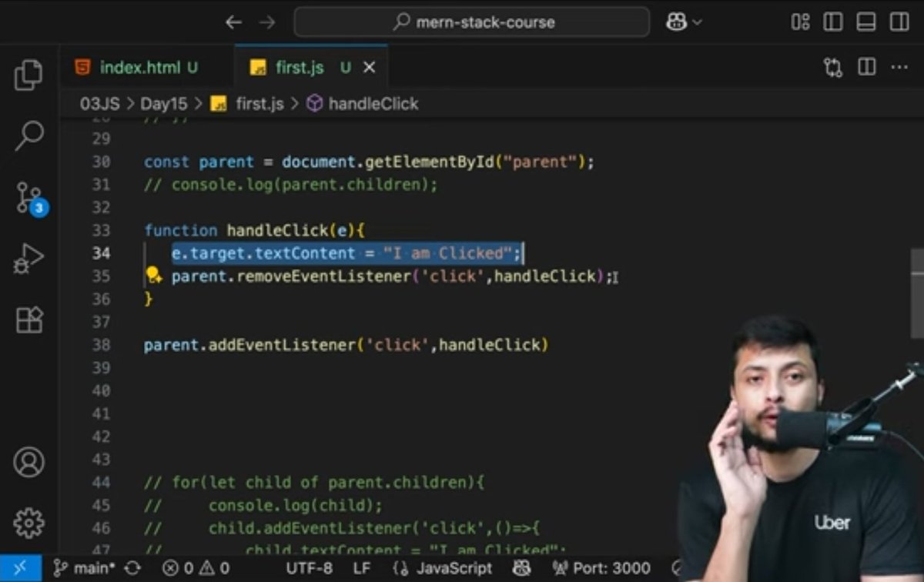The height and width of the screenshot is (582, 924).
Task: Select handleClick symbol in the breadcrumb
Action: pyautogui.click(x=362, y=104)
